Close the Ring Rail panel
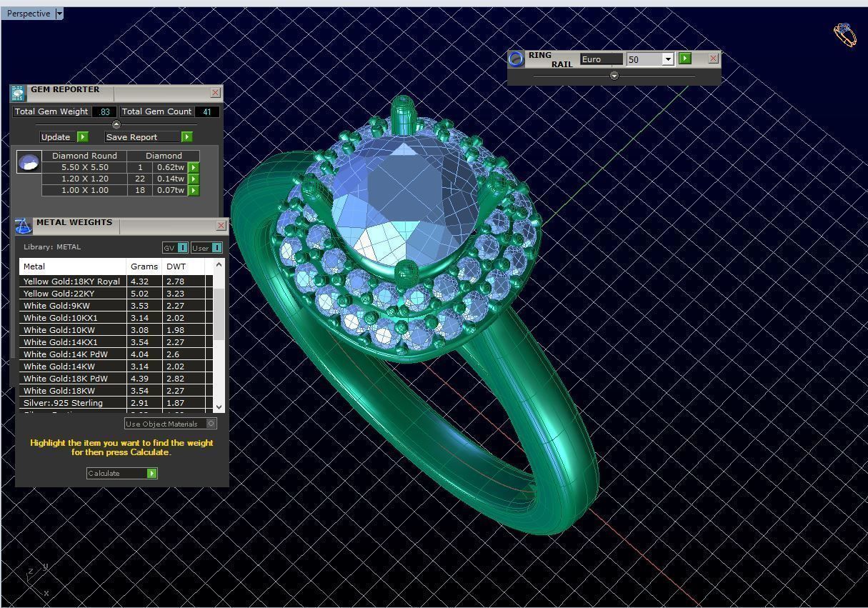Viewport: 868px width, 608px height. [713, 59]
